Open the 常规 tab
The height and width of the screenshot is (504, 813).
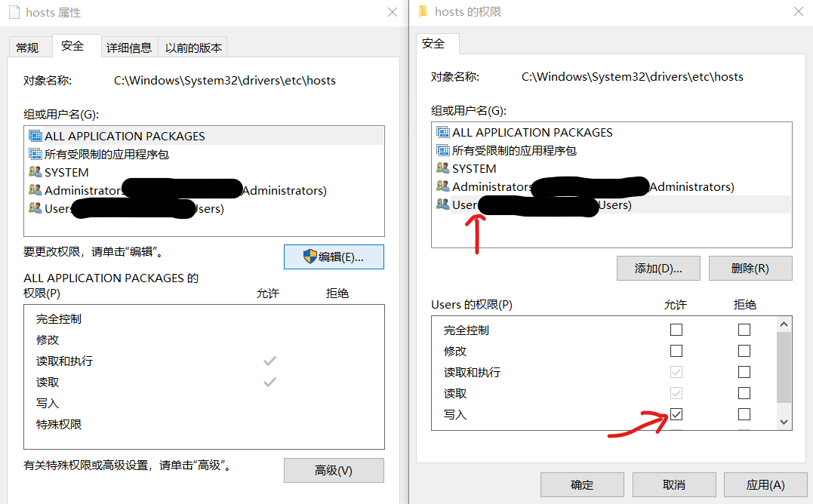pyautogui.click(x=27, y=48)
